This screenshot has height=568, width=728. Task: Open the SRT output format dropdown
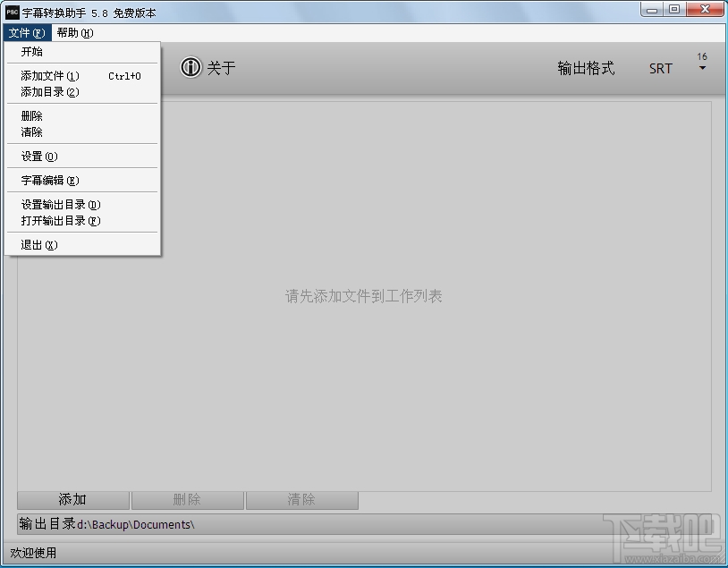(x=661, y=68)
